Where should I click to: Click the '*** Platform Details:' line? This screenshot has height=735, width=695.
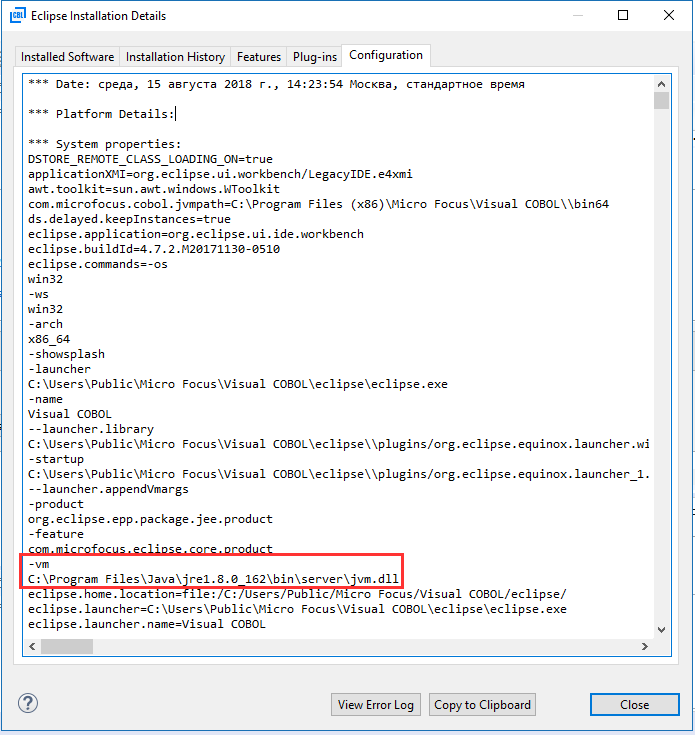(x=101, y=114)
